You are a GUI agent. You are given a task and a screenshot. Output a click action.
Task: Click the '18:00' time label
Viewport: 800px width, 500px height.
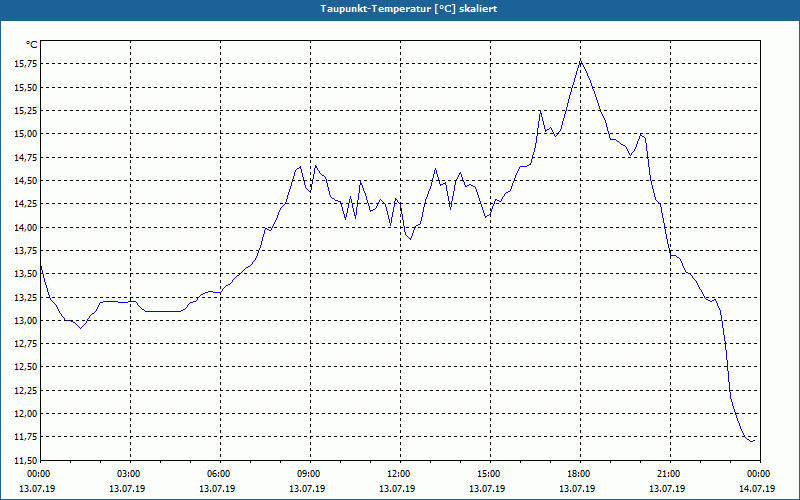coord(579,474)
